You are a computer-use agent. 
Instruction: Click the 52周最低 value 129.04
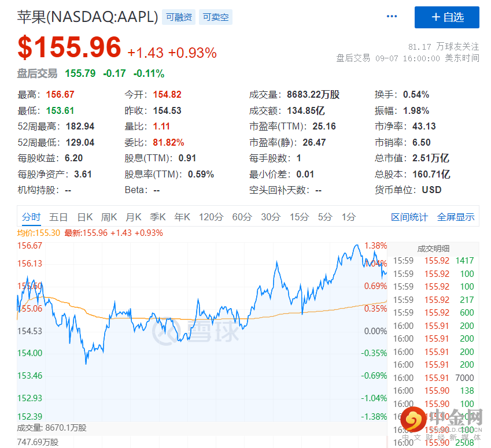[80, 142]
